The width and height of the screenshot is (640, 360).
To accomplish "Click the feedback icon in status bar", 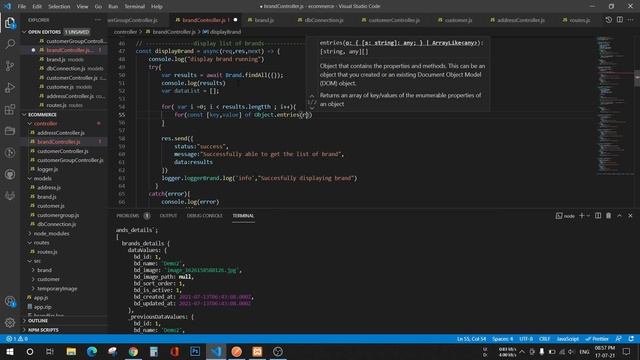I will coord(619,339).
